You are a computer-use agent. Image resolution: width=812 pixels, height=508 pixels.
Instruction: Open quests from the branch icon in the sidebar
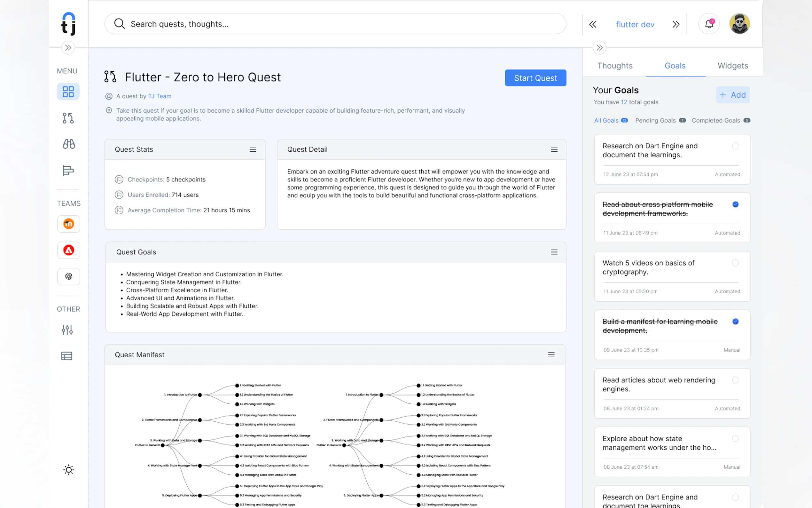pos(68,118)
